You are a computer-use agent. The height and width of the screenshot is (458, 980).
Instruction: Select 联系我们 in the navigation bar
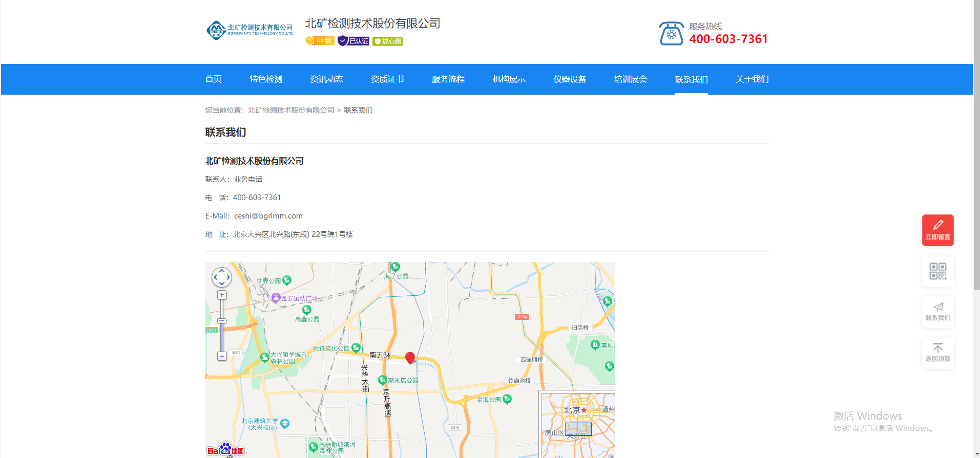tap(692, 79)
